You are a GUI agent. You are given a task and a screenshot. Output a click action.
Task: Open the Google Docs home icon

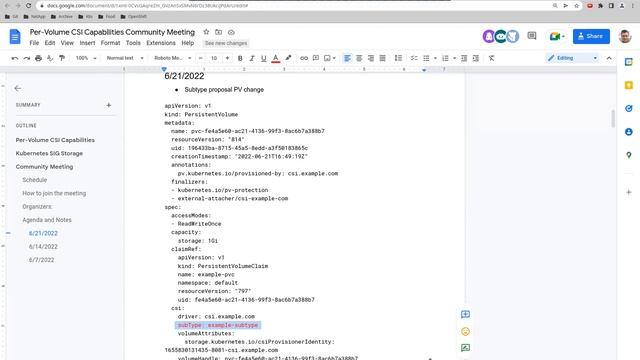tap(15, 37)
